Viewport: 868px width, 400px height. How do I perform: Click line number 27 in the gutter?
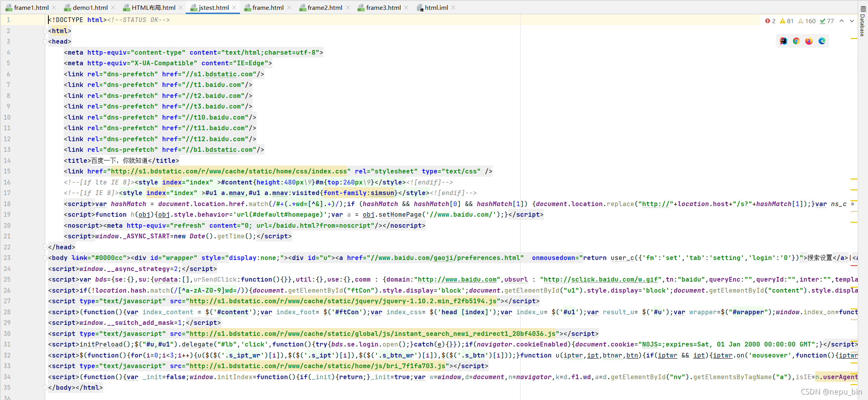[7, 301]
